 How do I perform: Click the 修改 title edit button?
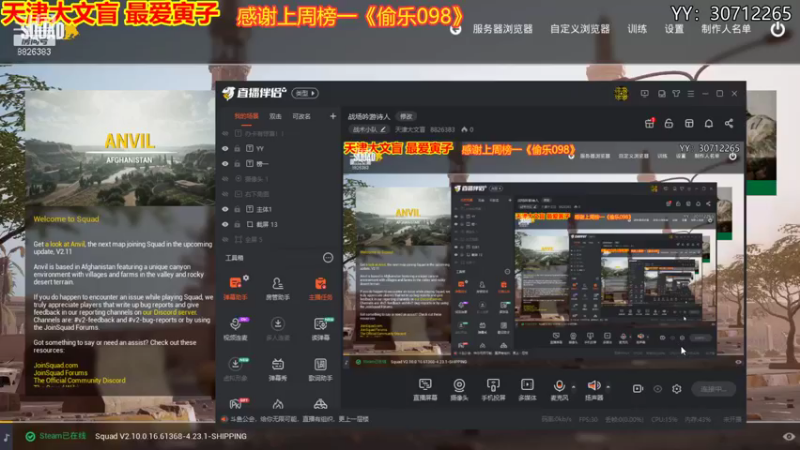(406, 117)
